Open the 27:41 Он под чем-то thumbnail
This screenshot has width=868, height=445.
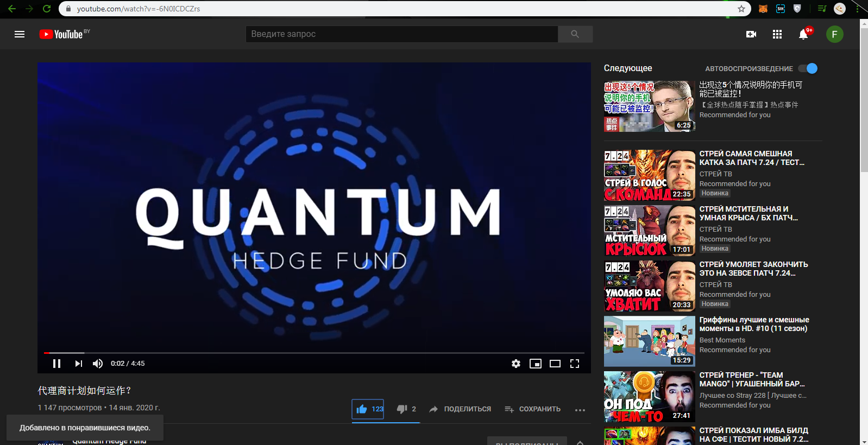[x=650, y=397]
